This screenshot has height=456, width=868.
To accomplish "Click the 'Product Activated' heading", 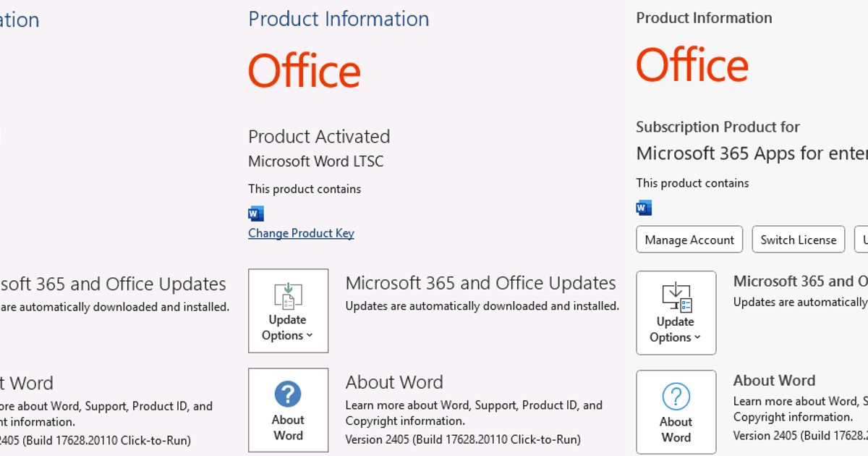I will coord(319,137).
